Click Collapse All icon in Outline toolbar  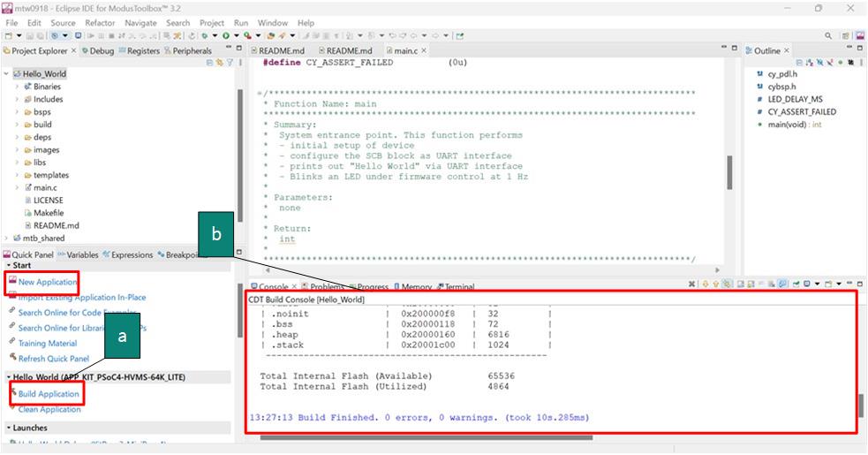(799, 63)
